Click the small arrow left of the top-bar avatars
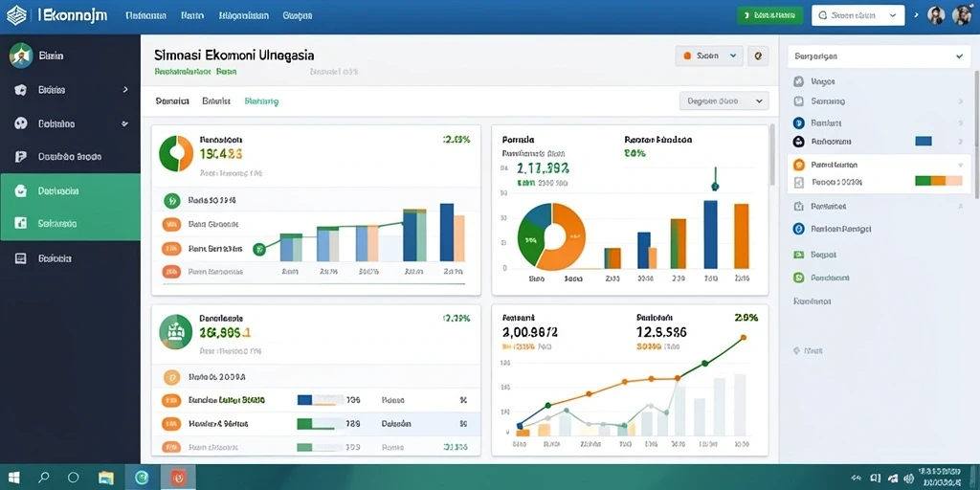Screen dimensions: 980x490 click(x=917, y=15)
